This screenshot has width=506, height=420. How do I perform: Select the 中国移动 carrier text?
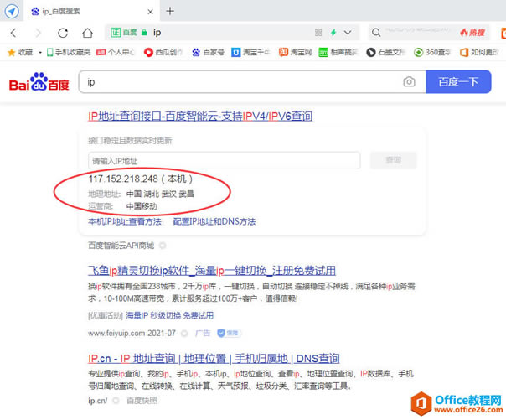pos(142,206)
